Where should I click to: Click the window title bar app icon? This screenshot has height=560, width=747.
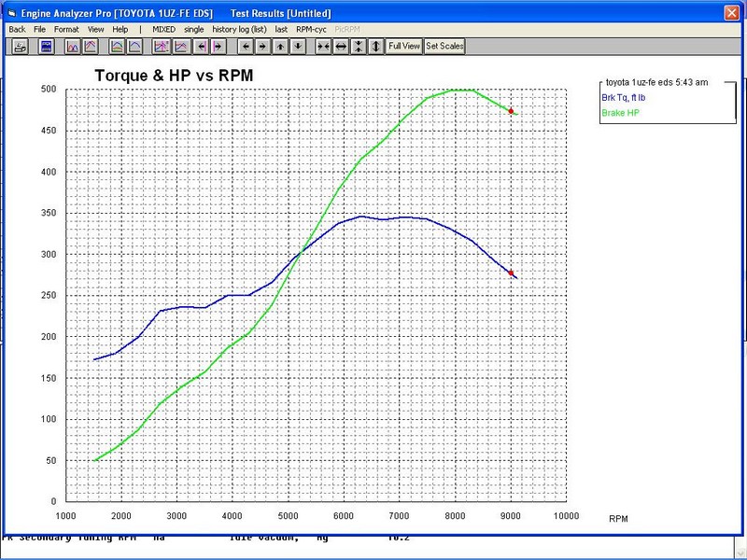pyautogui.click(x=12, y=13)
